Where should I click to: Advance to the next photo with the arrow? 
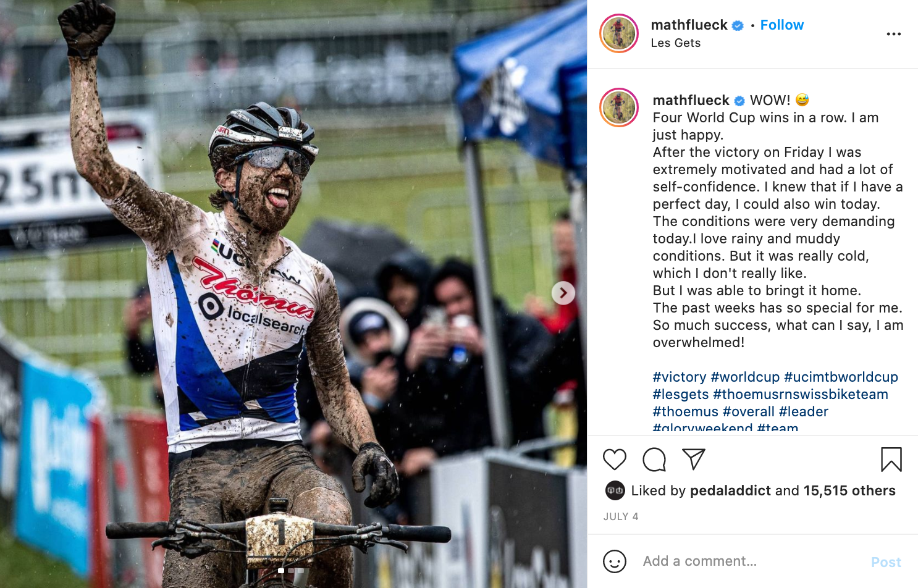point(563,293)
